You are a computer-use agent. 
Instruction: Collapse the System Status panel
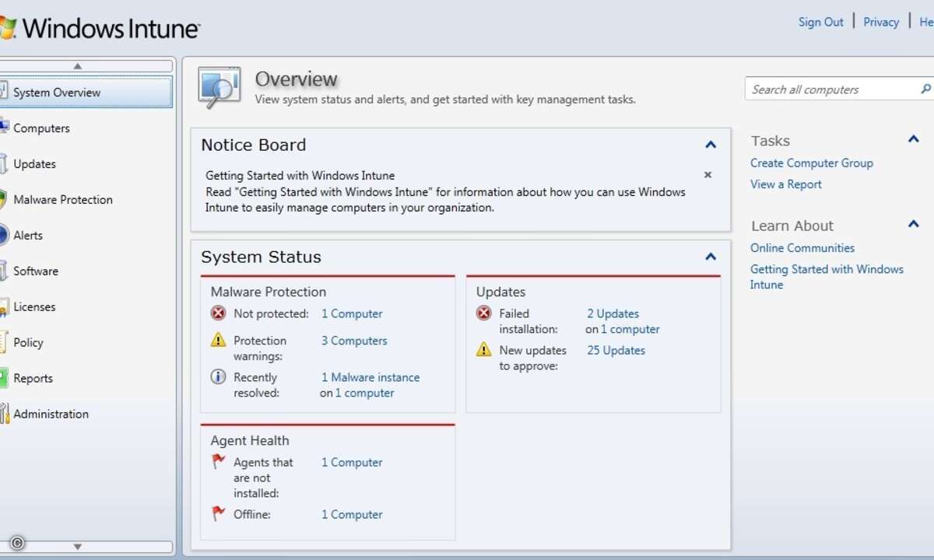point(710,257)
